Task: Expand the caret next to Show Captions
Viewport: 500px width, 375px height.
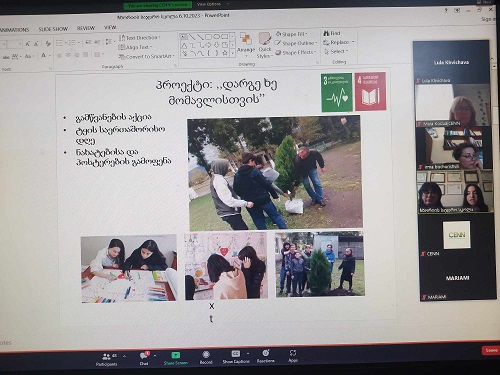Action: coord(248,353)
